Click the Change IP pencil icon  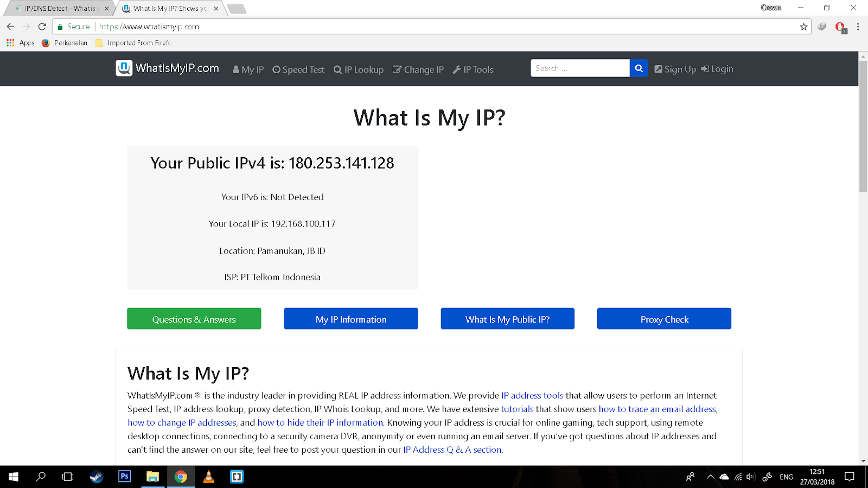pos(398,69)
